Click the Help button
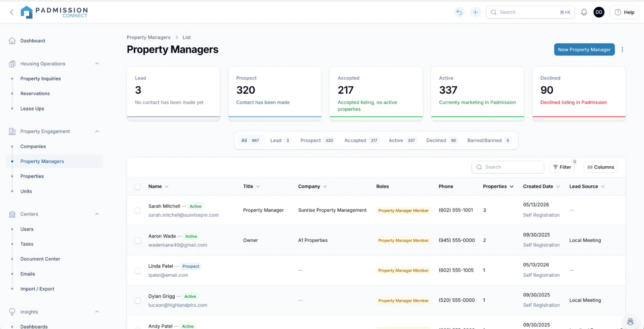The image size is (644, 329). [x=624, y=12]
